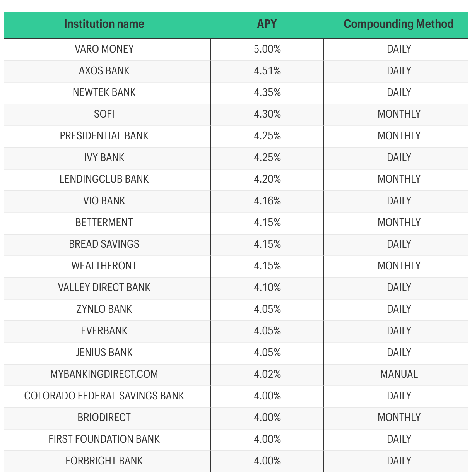The width and height of the screenshot is (472, 476).
Task: Select the 4.16% APY for VIO BANK
Action: (267, 201)
